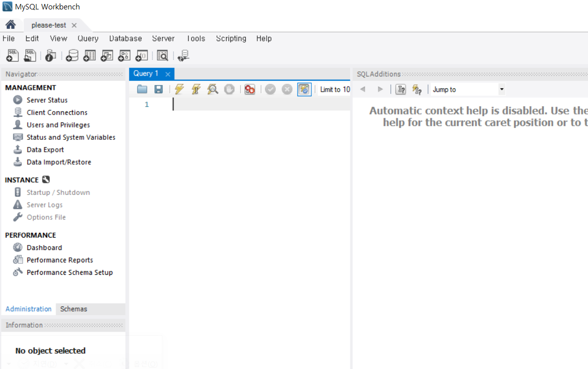
Task: Open Data Export
Action: 45,149
